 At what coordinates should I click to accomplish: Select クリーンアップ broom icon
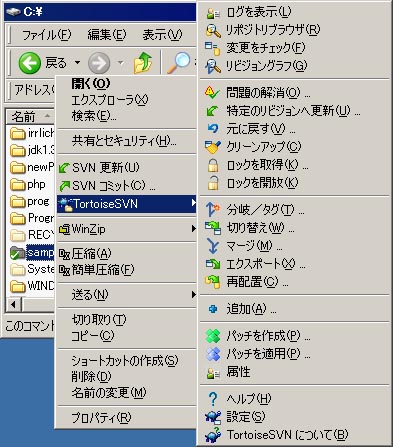pyautogui.click(x=213, y=147)
